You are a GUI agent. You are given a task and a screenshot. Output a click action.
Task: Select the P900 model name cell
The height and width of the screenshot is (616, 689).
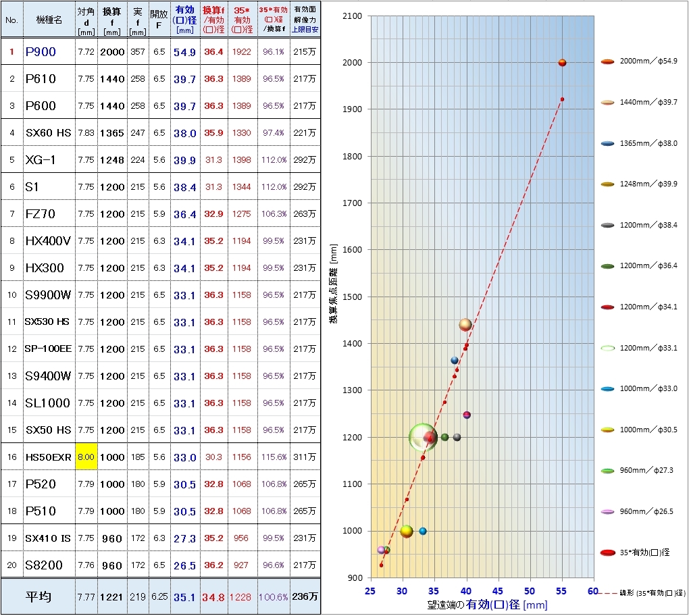(49, 51)
